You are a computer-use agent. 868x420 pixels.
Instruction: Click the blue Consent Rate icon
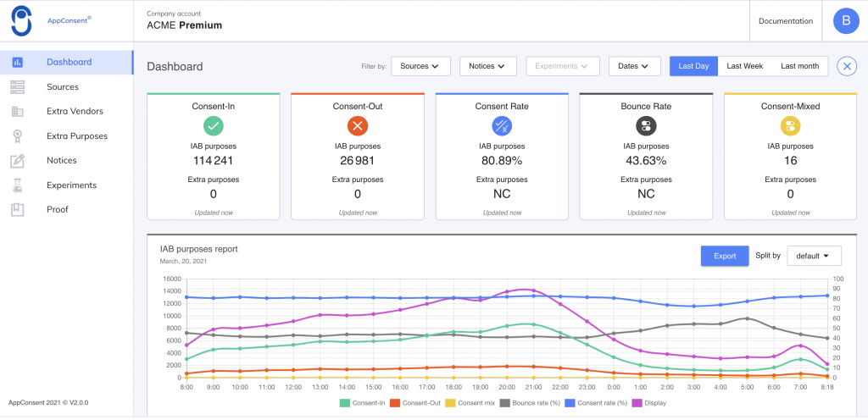[502, 125]
